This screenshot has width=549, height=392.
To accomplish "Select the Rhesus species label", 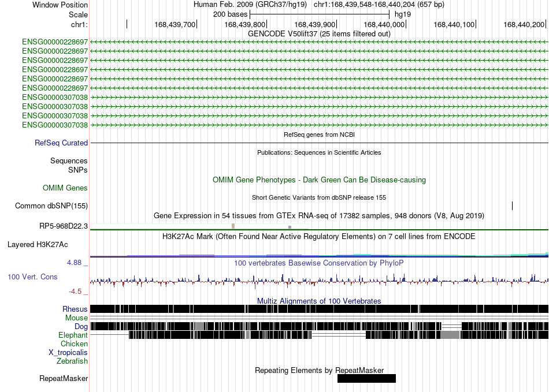I will click(x=75, y=309).
